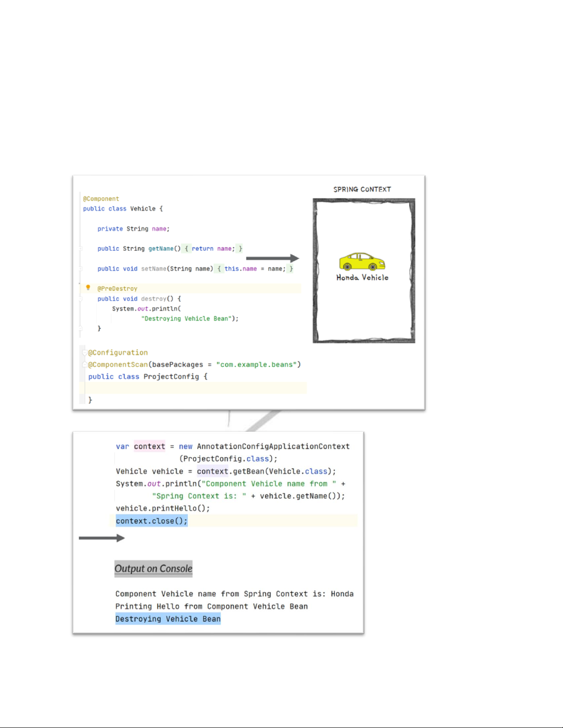The image size is (563, 728).
Task: Click the arrow below context.close() line
Action: 102,538
